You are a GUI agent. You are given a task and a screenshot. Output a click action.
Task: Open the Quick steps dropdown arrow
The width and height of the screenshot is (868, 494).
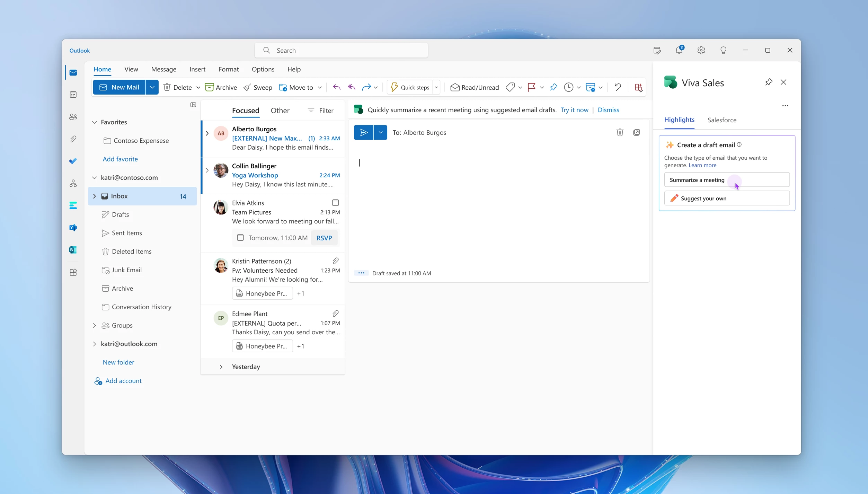click(436, 88)
